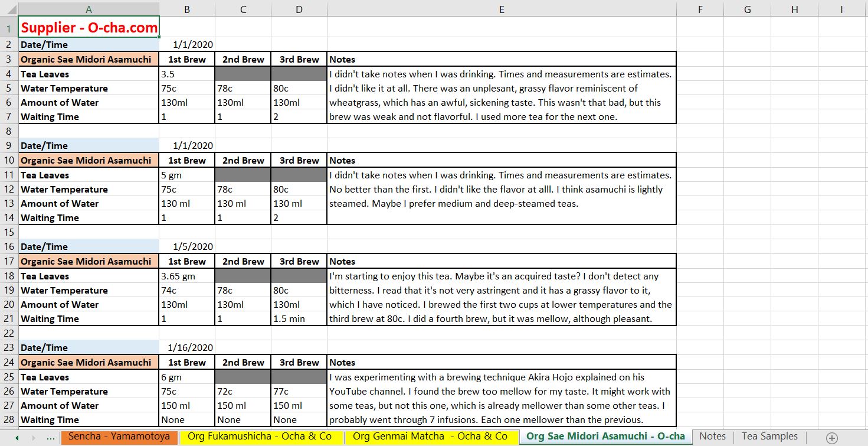Click 'Amount of Water' label in row 13
The height and width of the screenshot is (446, 868).
tap(89, 203)
